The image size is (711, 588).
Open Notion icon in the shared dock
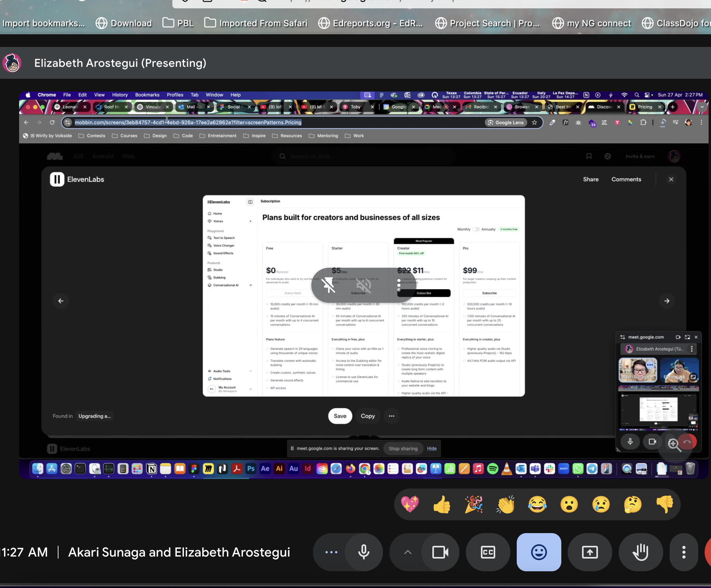coord(152,469)
